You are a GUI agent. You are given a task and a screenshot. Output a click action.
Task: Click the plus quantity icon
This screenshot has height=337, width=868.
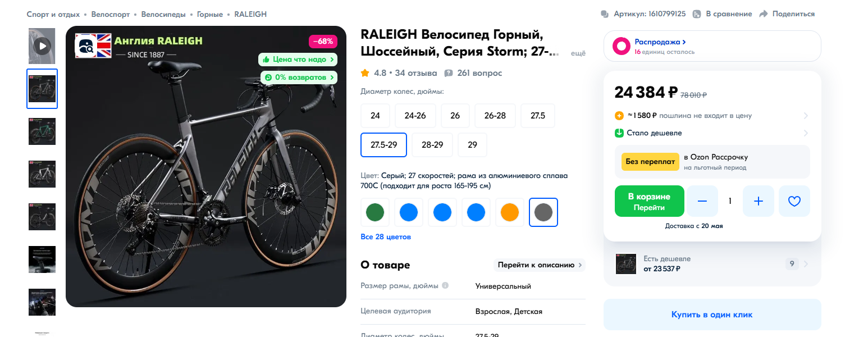[x=759, y=201]
